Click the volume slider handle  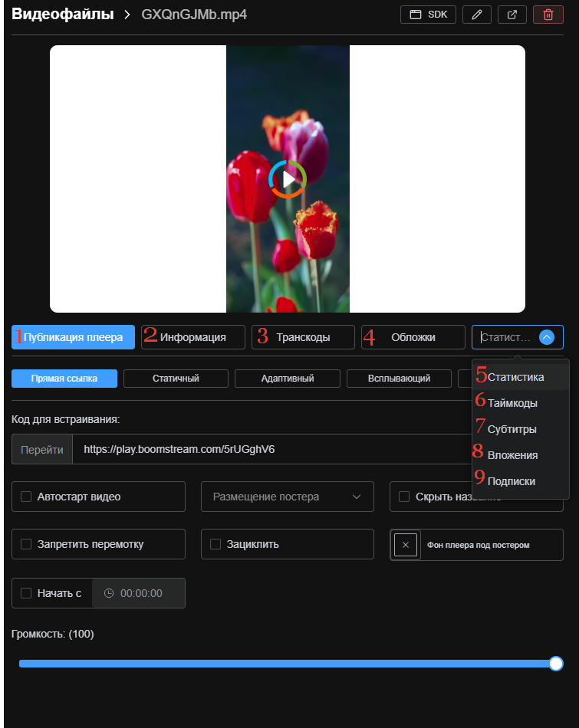(x=556, y=664)
